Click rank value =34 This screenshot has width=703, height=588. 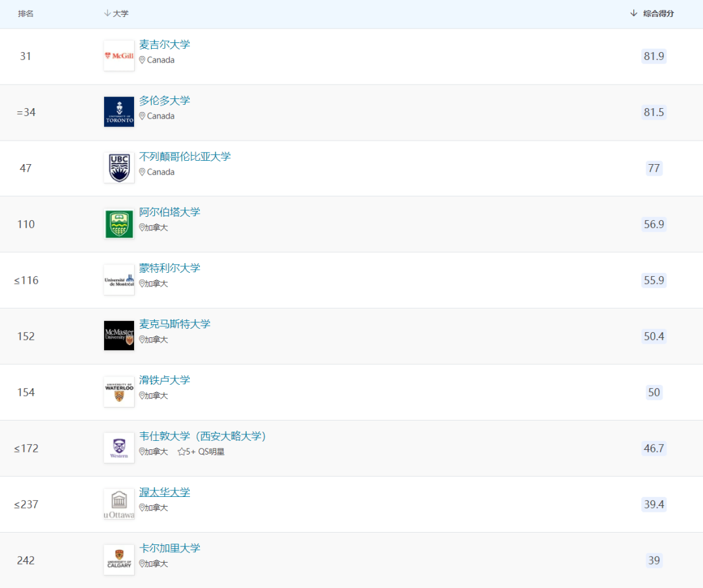point(26,112)
